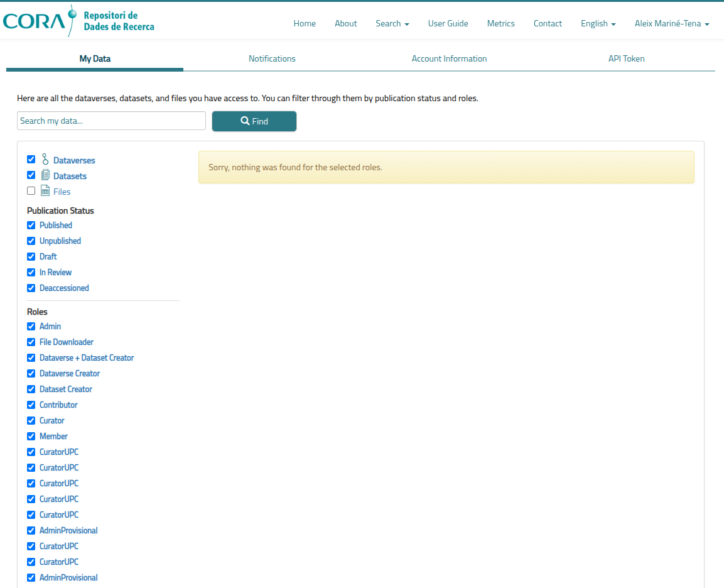Viewport: 724px width, 588px height.
Task: Click the Datasets document icon
Action: (45, 175)
